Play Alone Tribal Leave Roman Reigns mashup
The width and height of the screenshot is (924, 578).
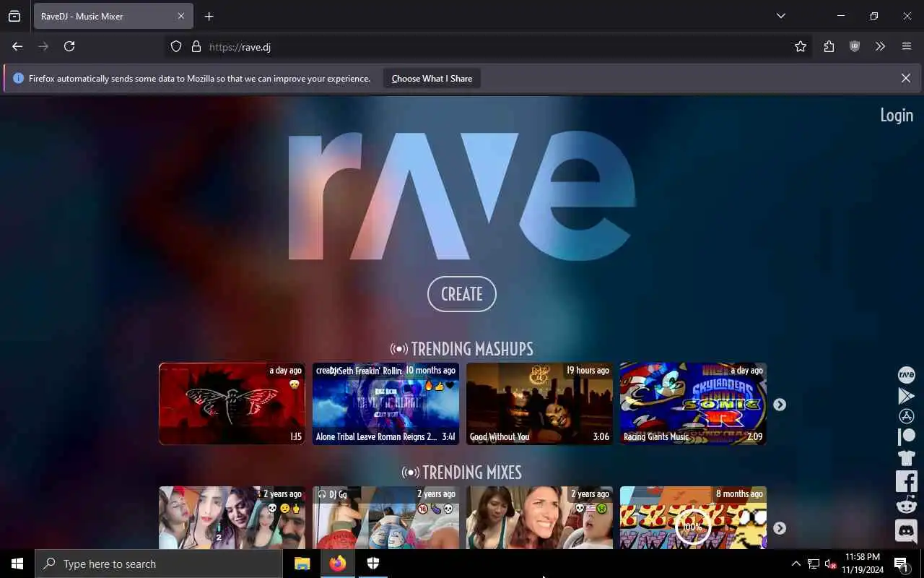tap(385, 403)
